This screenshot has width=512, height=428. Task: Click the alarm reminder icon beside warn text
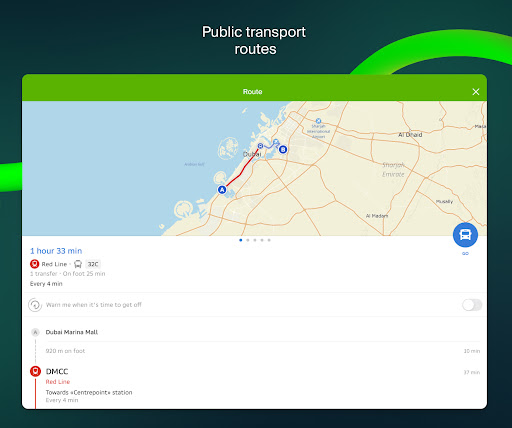pos(35,305)
